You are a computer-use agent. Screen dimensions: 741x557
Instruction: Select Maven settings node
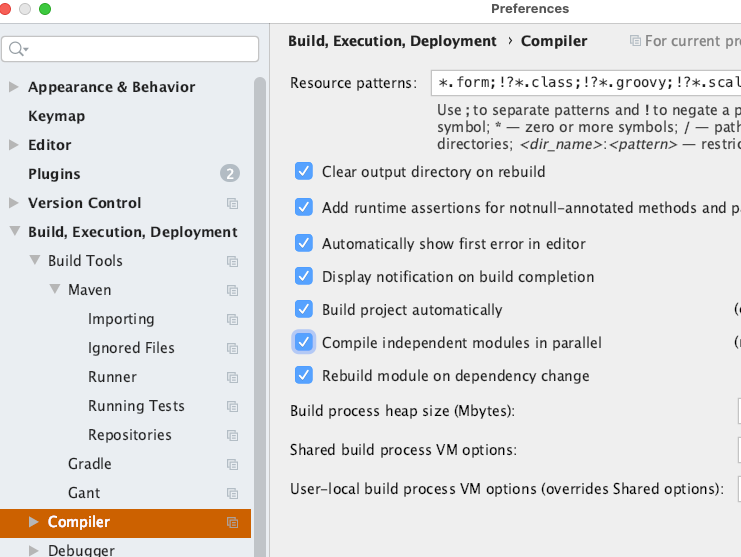click(90, 290)
